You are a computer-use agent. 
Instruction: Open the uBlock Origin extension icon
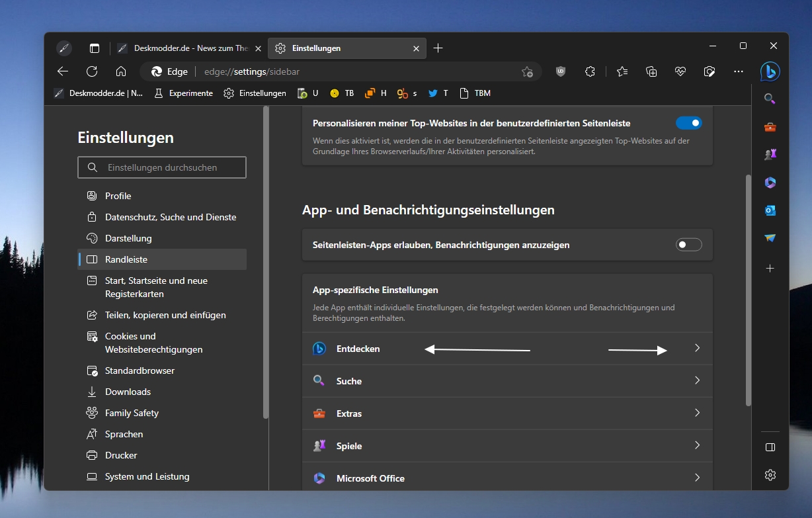[561, 71]
